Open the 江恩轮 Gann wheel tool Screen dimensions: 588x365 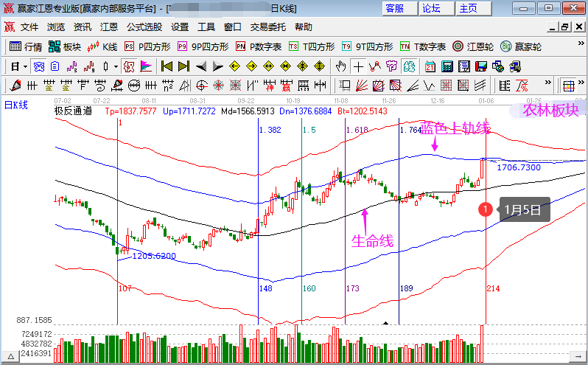point(473,46)
